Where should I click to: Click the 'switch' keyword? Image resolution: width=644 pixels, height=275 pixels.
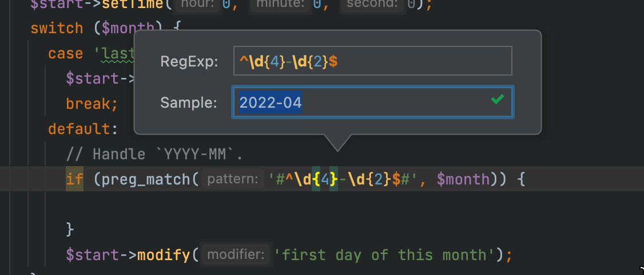57,29
